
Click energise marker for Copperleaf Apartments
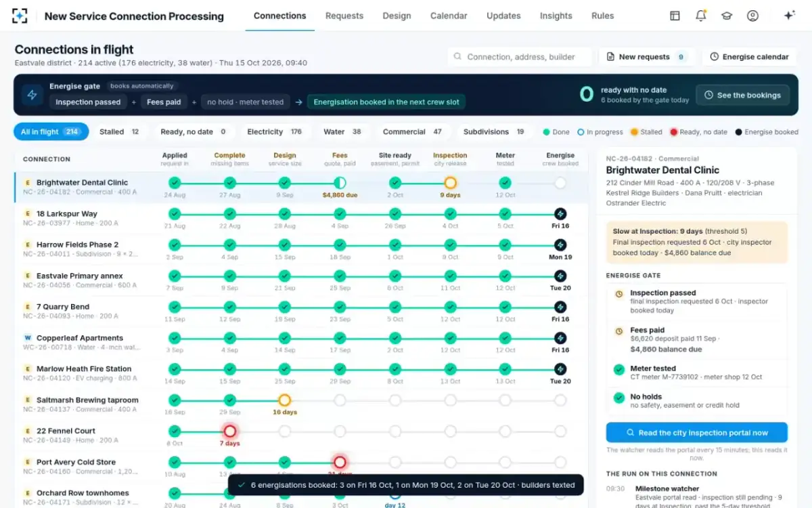tap(560, 338)
